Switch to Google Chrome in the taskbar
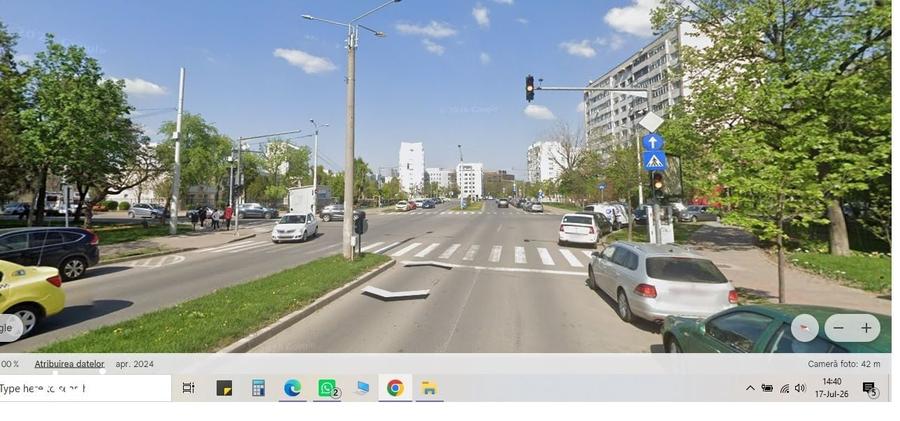This screenshot has width=900, height=421. (395, 388)
